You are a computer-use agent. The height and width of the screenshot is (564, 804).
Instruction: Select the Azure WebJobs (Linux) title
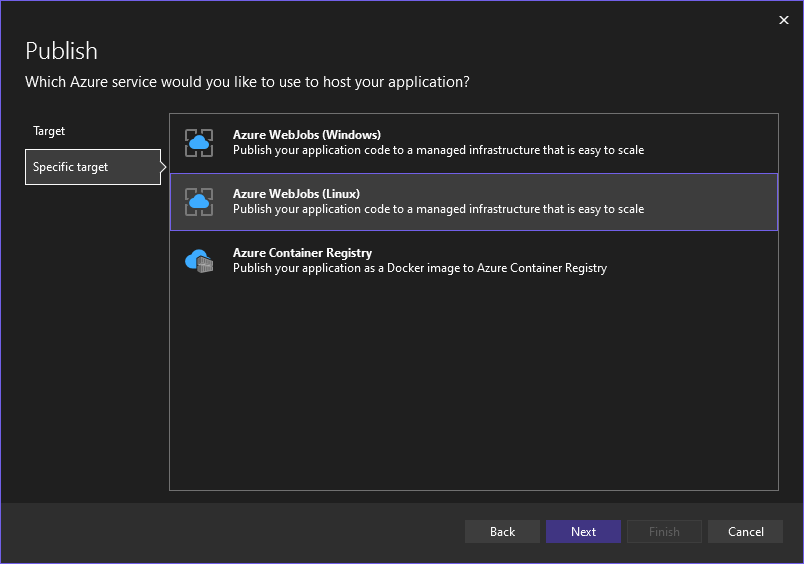click(x=296, y=194)
